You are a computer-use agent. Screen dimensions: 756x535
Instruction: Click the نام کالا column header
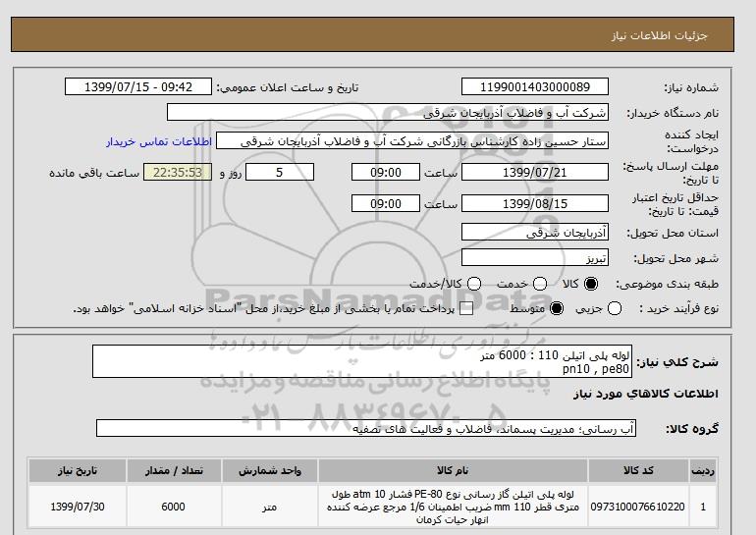coord(453,470)
